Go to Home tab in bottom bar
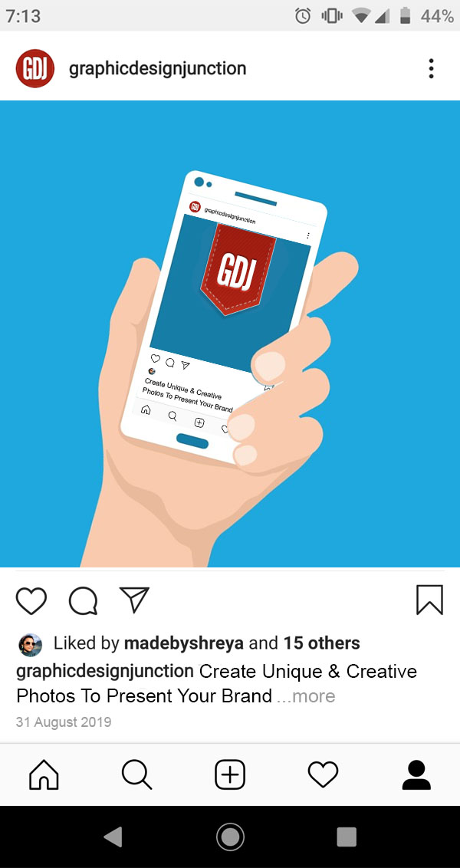Viewport: 460px width, 868px height. pyautogui.click(x=44, y=774)
